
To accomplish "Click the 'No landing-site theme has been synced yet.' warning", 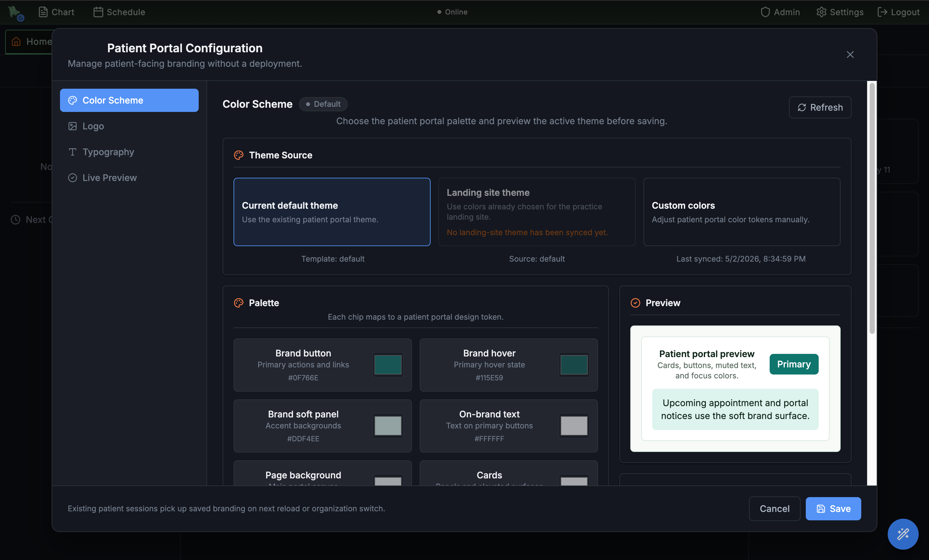I will (x=527, y=232).
